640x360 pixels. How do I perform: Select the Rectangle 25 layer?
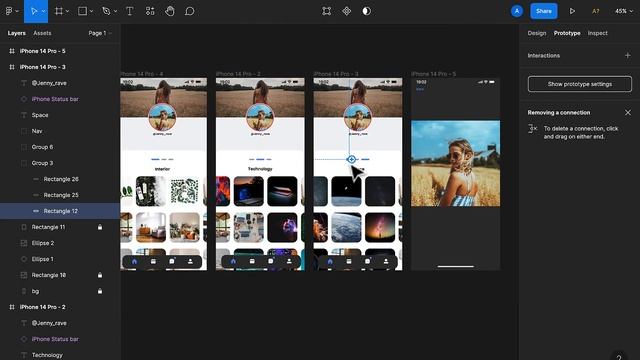coord(60,195)
